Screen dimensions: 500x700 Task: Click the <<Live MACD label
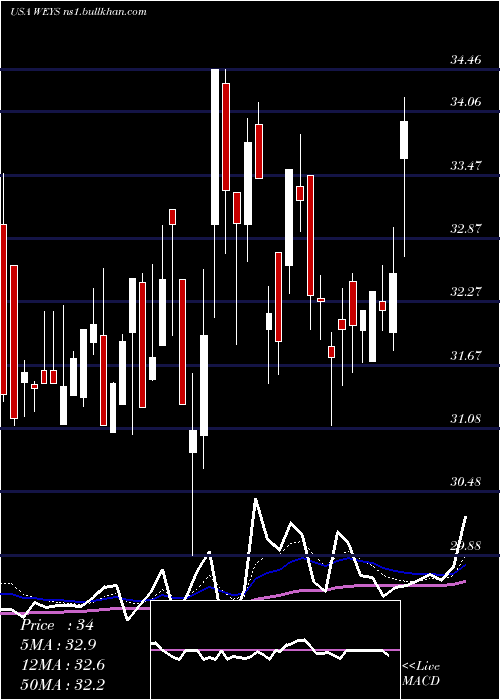(421, 673)
